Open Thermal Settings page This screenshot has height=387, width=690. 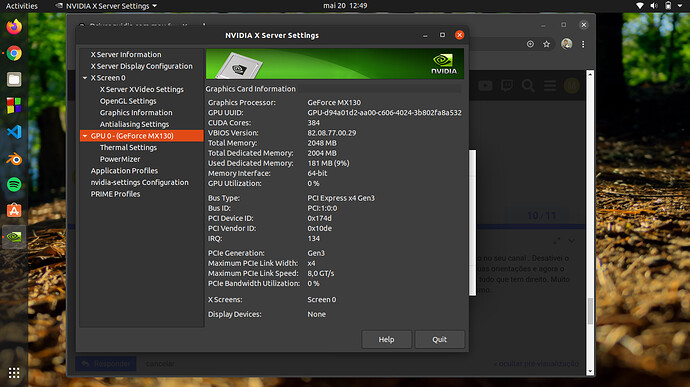coord(128,147)
